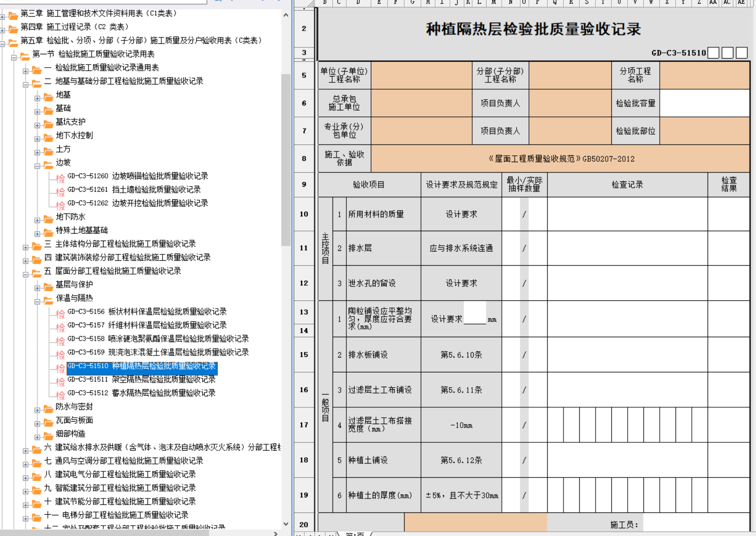The width and height of the screenshot is (756, 536).
Task: Select 七 通风与空调分部工程 folder
Action: [123, 461]
